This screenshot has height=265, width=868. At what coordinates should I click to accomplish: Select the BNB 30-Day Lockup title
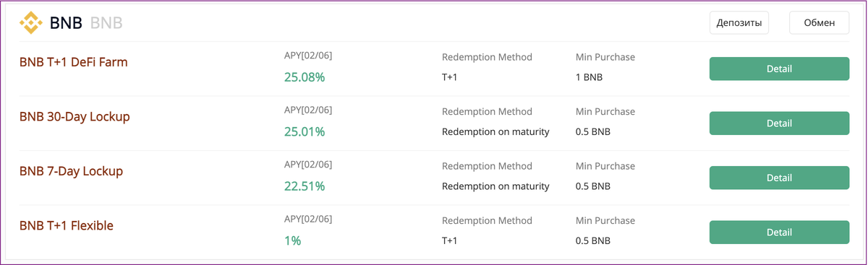tap(75, 116)
